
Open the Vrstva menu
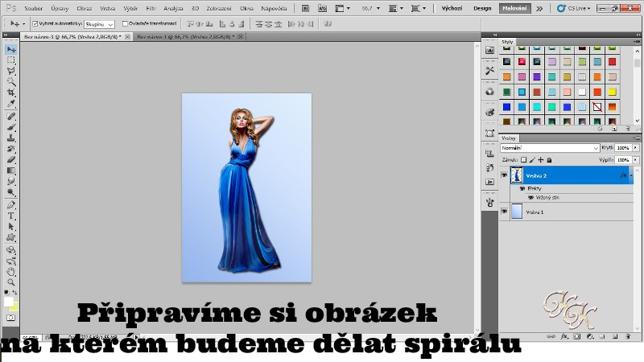(108, 8)
